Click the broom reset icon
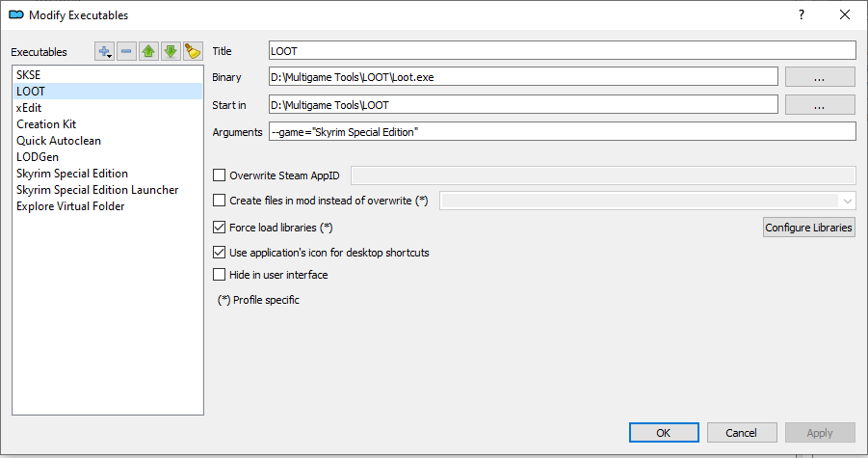The width and height of the screenshot is (868, 458). pos(192,51)
